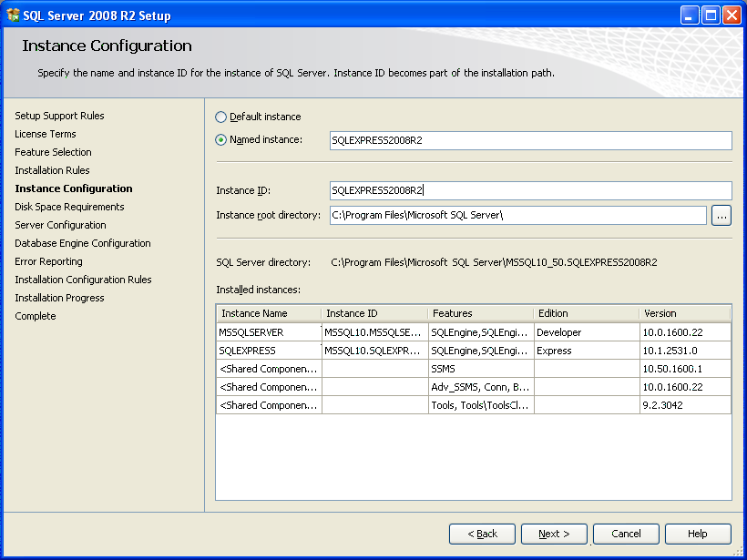
Task: Click Server Configuration step in sidebar
Action: pyautogui.click(x=60, y=225)
